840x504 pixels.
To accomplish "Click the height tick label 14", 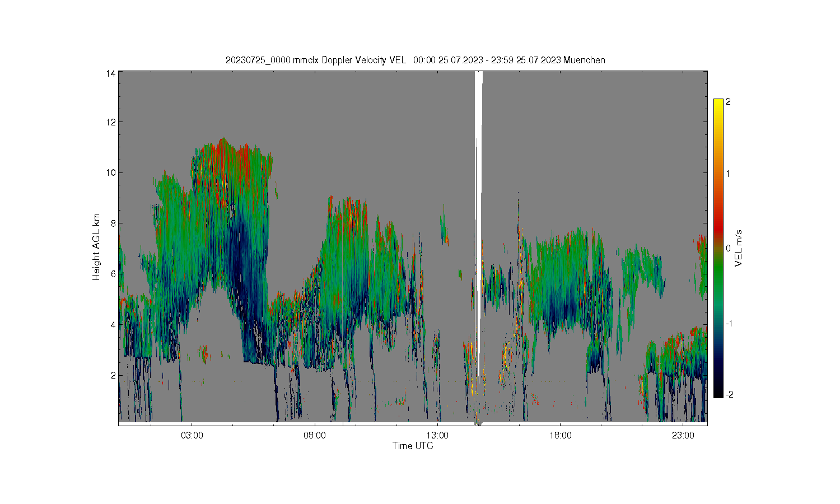I will tap(111, 73).
